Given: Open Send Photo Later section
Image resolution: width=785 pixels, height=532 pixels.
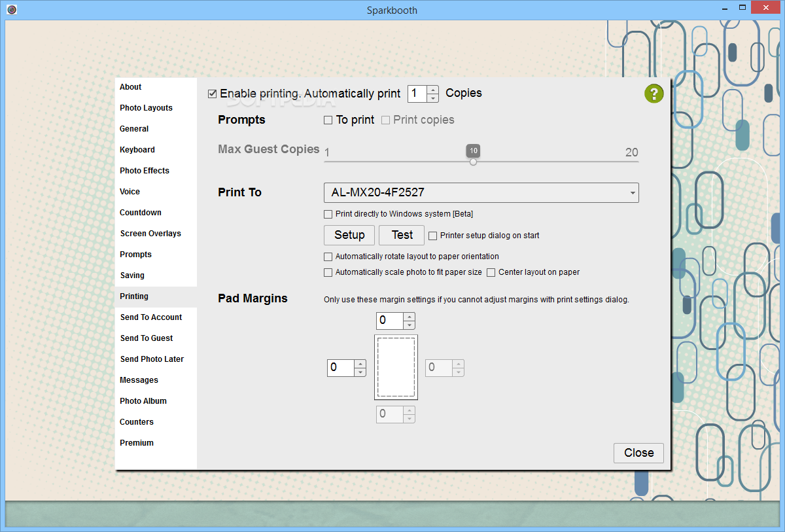Looking at the screenshot, I should tap(156, 359).
